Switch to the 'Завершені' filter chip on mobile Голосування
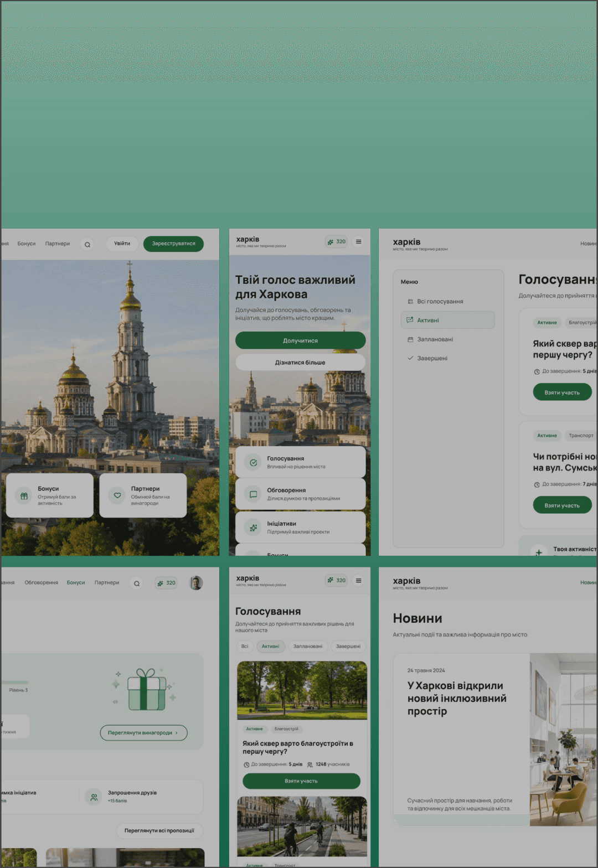This screenshot has width=598, height=868. (348, 646)
